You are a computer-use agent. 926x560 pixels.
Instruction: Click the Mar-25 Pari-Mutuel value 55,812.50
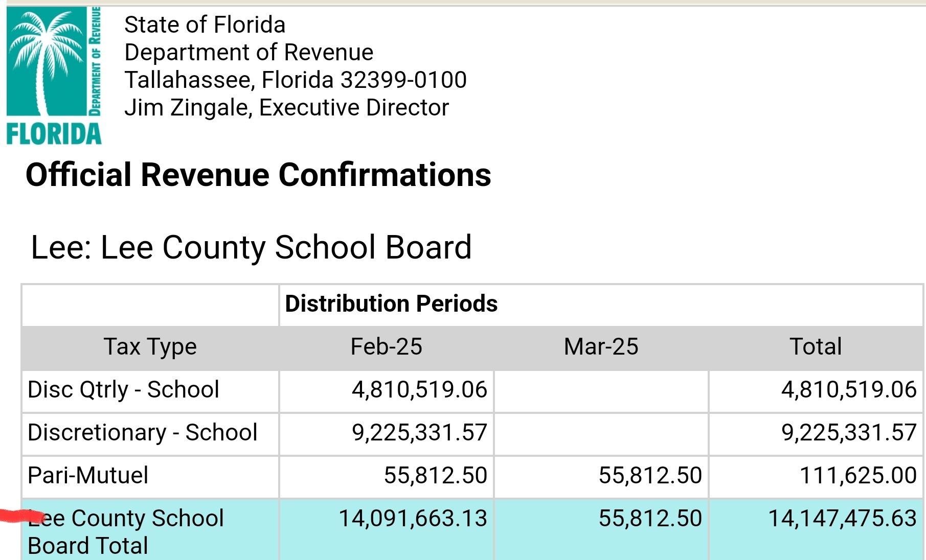point(650,475)
